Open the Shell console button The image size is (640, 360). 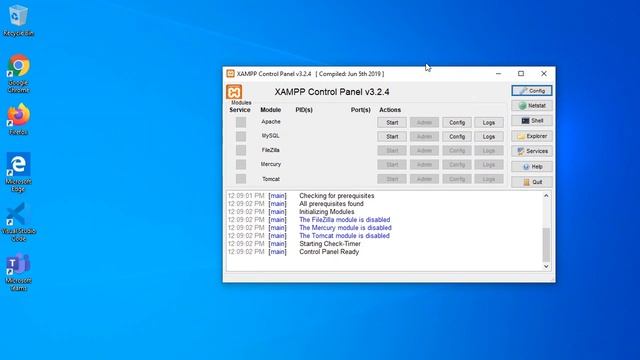pyautogui.click(x=532, y=121)
